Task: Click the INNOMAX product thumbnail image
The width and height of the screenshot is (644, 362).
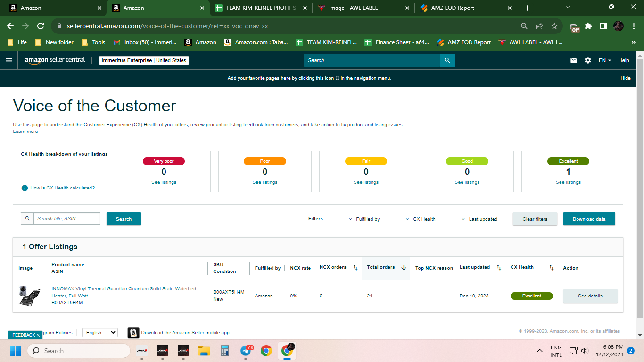Action: tap(29, 296)
